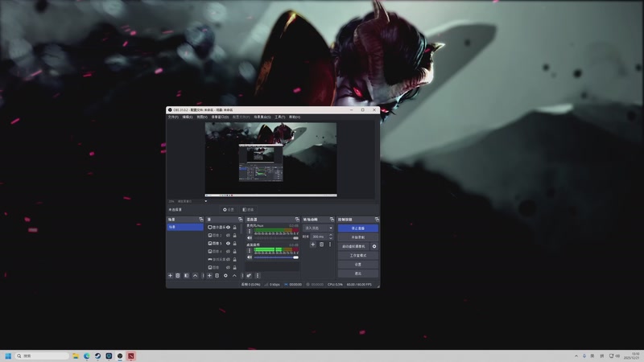
Task: Increase transition duration with the up stepper
Action: tap(331, 235)
